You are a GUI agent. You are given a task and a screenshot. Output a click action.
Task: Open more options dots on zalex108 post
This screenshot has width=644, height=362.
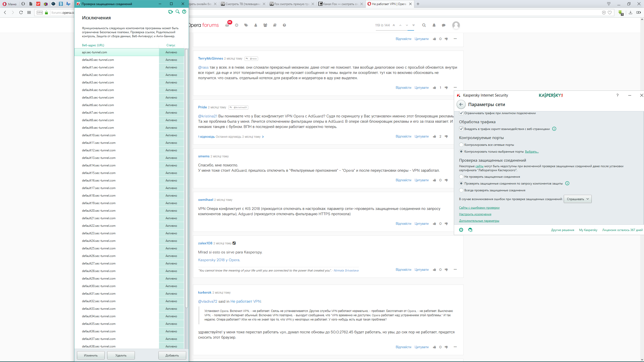pos(455,269)
